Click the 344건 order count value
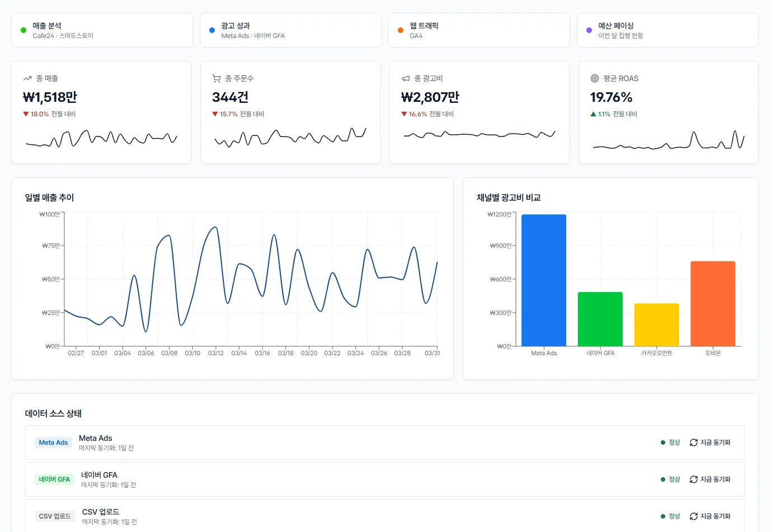This screenshot has height=532, width=771. point(230,97)
